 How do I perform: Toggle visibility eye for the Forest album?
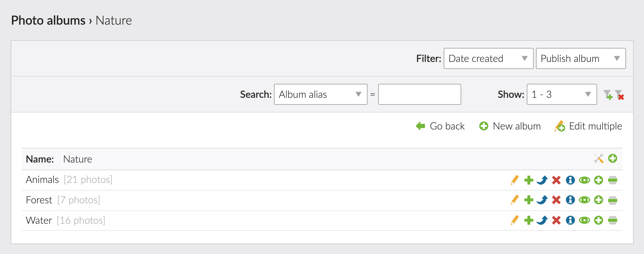[x=584, y=200]
